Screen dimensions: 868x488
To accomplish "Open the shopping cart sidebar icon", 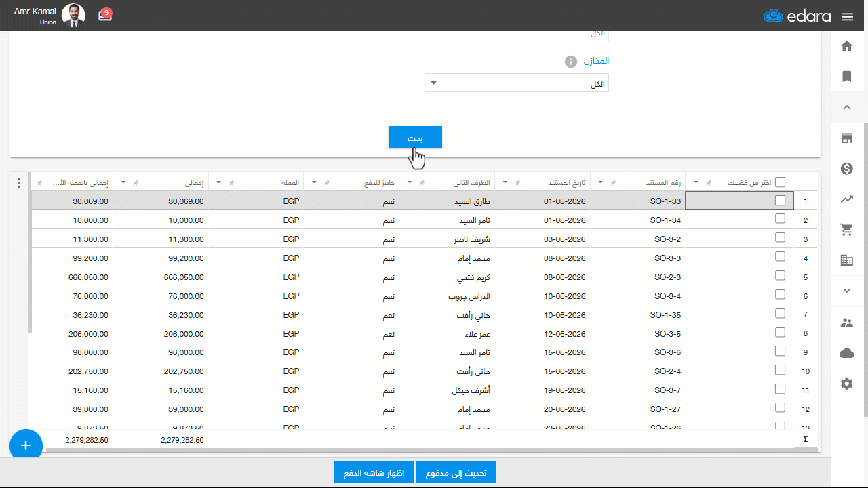I will point(846,230).
